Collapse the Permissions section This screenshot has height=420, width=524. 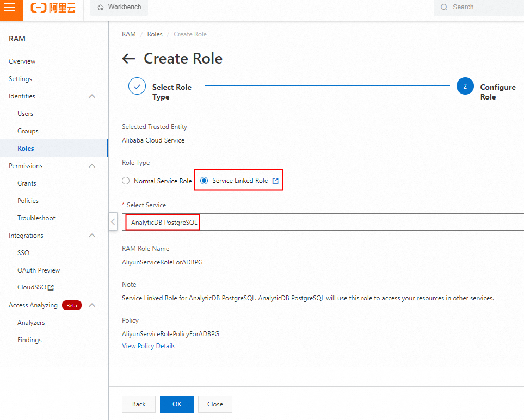tap(92, 166)
